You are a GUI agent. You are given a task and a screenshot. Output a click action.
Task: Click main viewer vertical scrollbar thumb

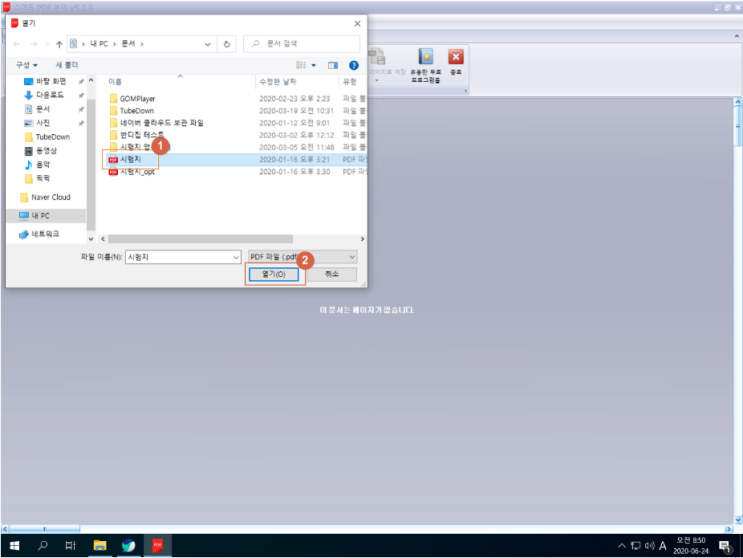click(738, 125)
